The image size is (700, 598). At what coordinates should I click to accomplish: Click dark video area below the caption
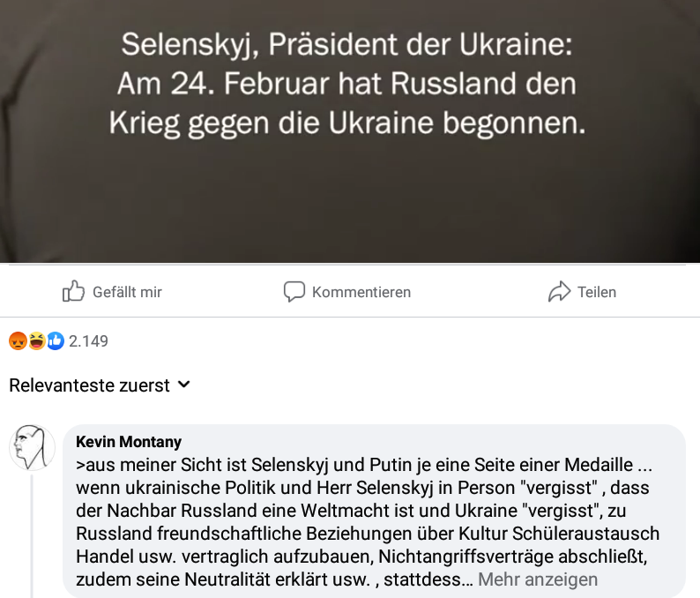[x=350, y=201]
